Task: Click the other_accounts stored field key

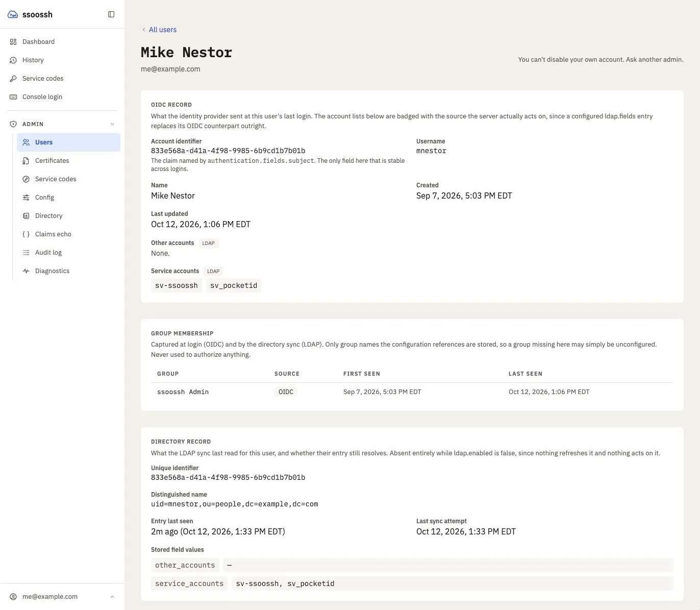Action: 185,565
